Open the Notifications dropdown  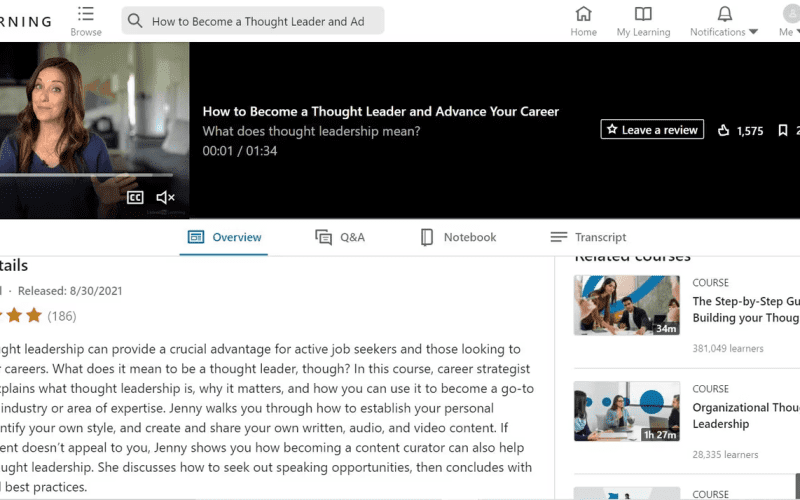click(723, 21)
